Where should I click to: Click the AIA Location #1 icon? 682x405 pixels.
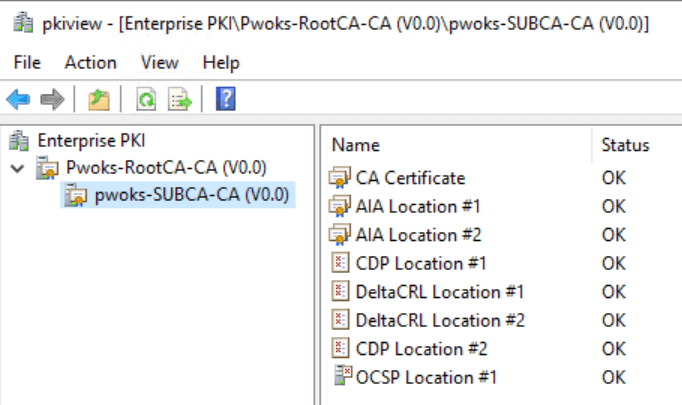coord(339,206)
